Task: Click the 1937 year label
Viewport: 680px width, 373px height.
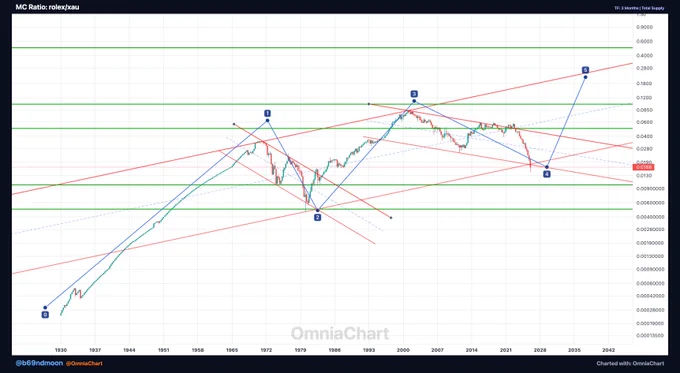Action: click(95, 350)
